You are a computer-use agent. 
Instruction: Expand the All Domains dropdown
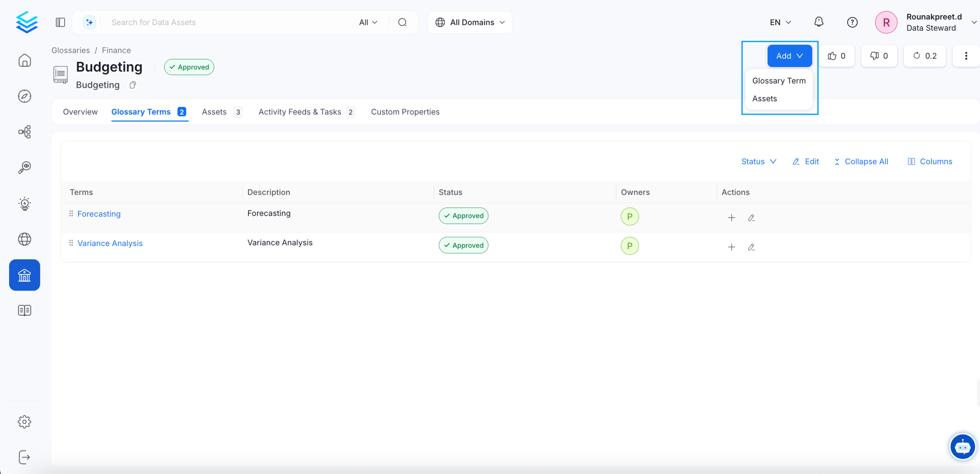[470, 22]
